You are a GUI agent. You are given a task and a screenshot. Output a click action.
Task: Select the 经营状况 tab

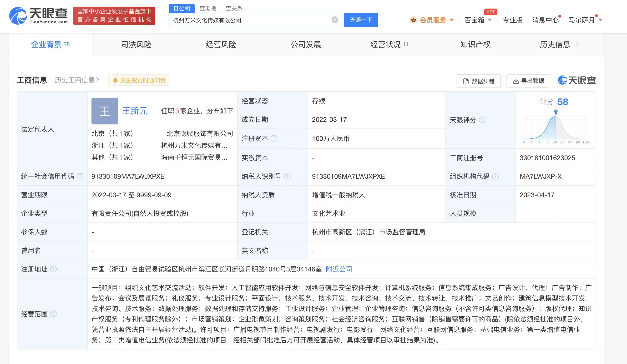click(x=389, y=44)
